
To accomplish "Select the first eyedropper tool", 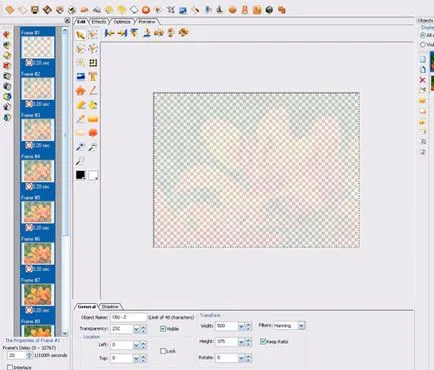I will [80, 147].
